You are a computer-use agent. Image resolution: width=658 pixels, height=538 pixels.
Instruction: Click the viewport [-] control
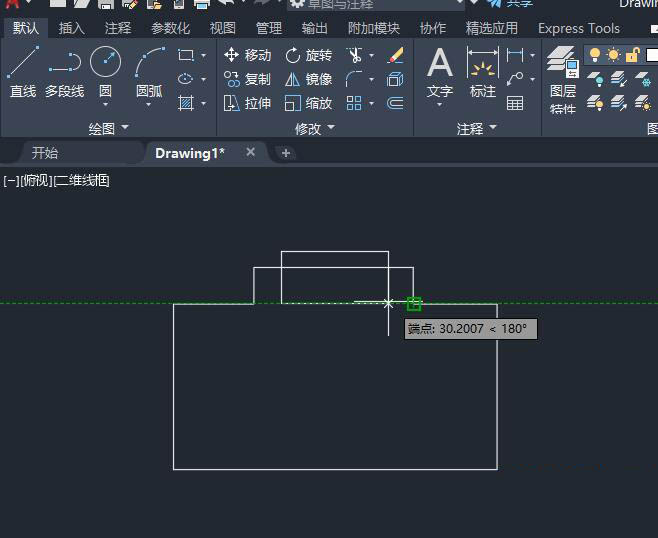pos(11,181)
